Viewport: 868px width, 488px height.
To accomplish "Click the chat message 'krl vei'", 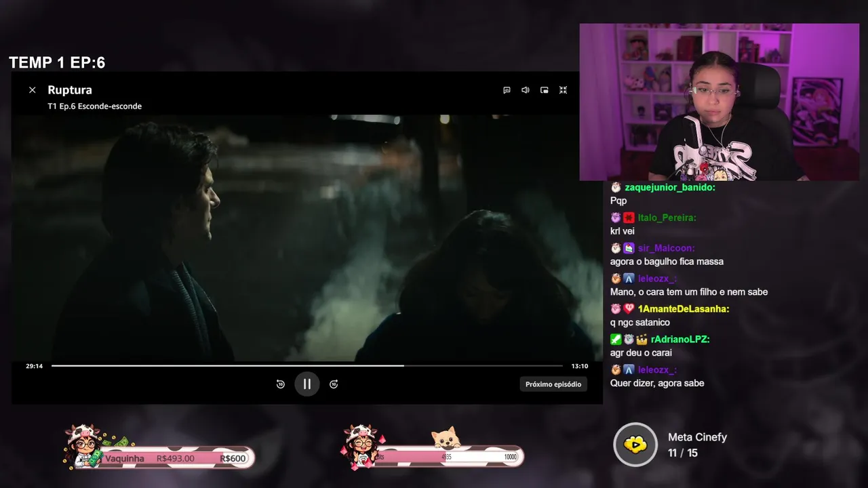I will (x=623, y=231).
